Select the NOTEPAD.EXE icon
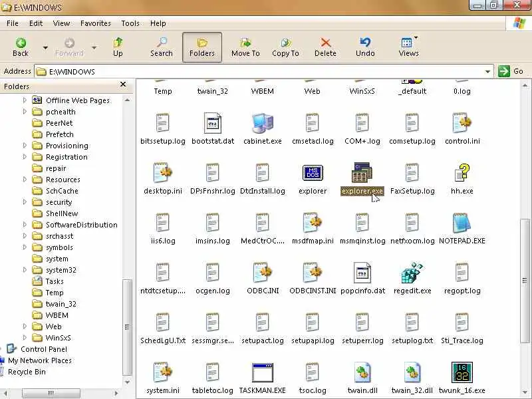 click(x=462, y=223)
